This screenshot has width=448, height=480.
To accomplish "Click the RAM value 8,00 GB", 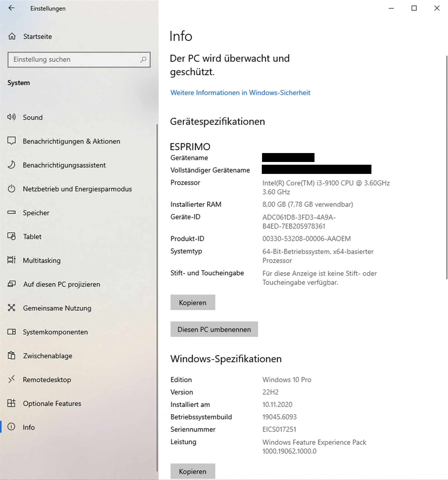I will click(x=308, y=204).
